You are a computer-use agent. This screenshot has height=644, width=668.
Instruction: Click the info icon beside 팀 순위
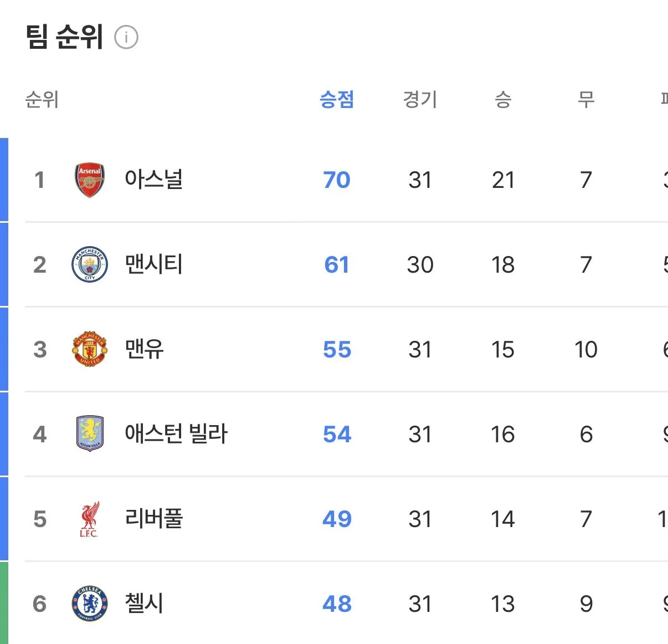[x=126, y=38]
